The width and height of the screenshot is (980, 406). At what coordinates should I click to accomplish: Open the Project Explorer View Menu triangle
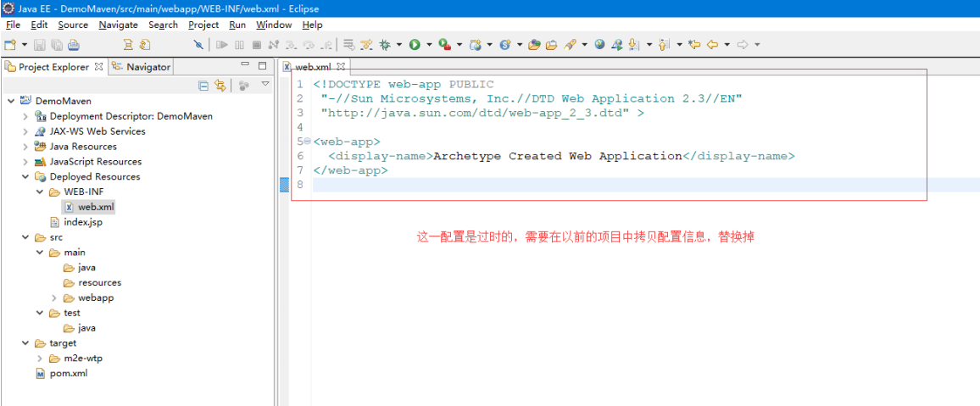pyautogui.click(x=265, y=84)
